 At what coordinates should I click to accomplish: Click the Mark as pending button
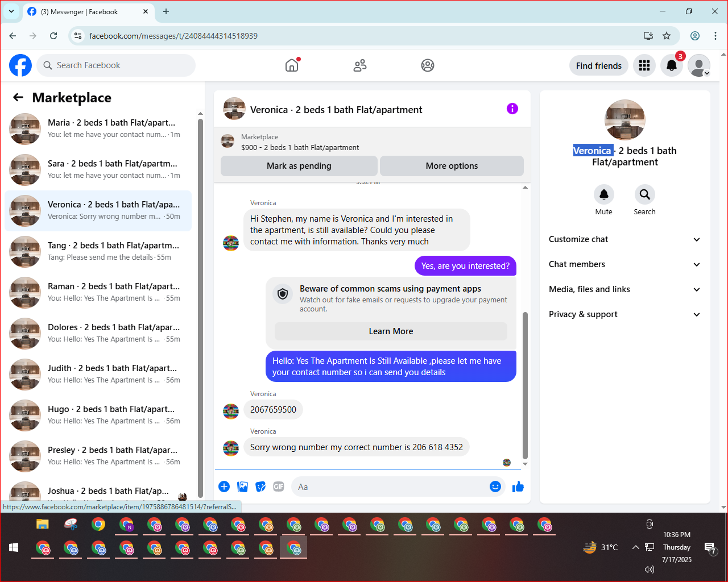click(x=299, y=166)
